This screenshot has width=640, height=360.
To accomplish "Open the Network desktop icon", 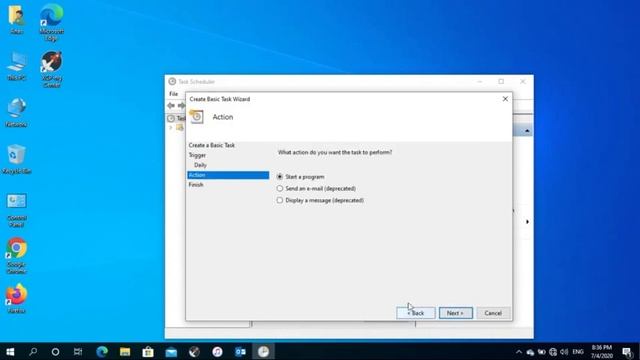I will [x=16, y=113].
